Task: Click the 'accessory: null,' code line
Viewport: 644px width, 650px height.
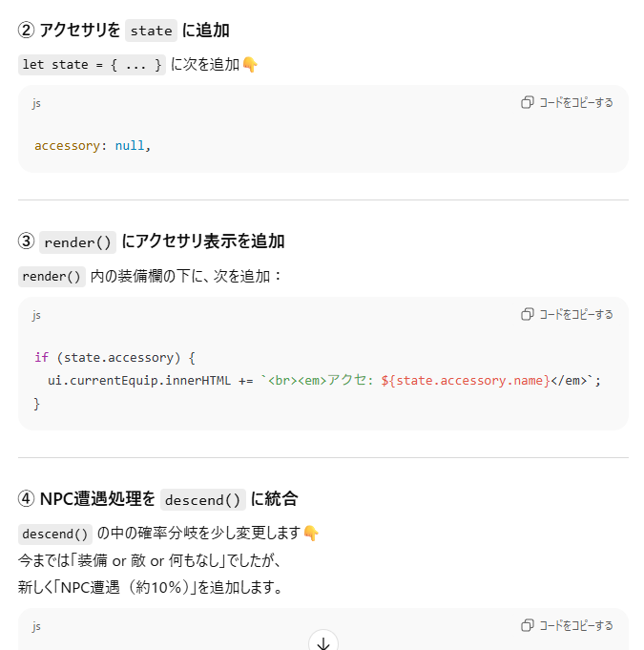Action: 93,146
